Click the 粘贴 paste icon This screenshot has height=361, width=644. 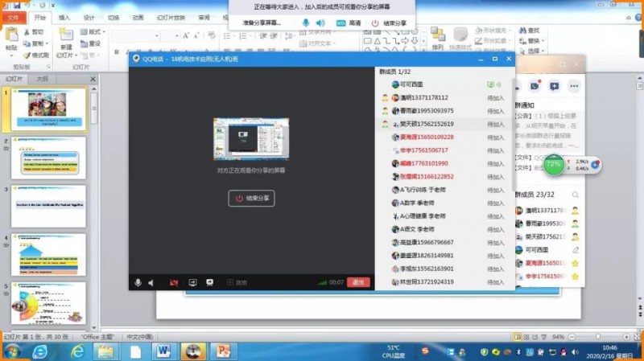coord(11,35)
